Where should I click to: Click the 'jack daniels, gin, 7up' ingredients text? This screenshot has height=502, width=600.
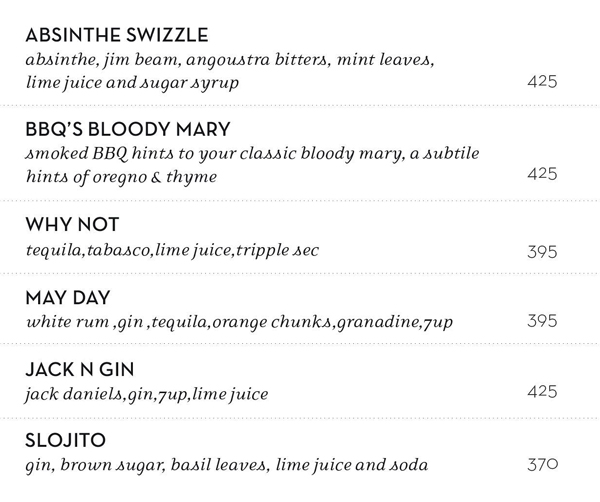[146, 394]
